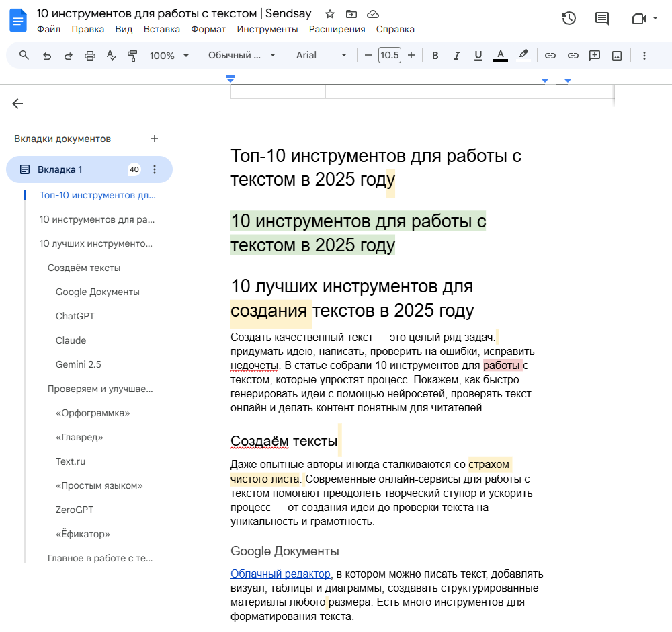Check cloud save status icon

click(x=373, y=14)
